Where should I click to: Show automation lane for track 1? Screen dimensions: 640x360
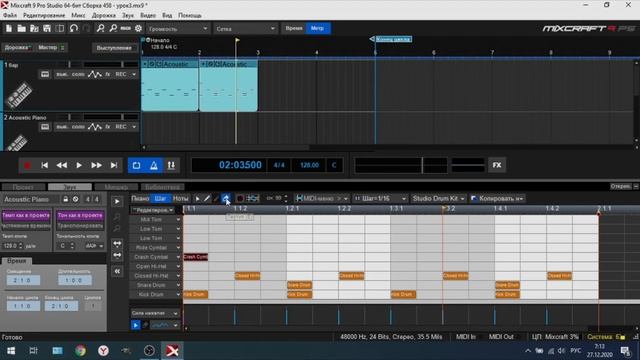coord(95,74)
